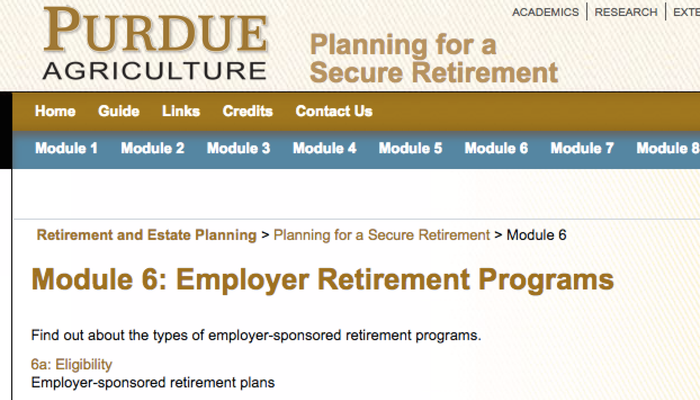Viewport: 700px width, 400px height.
Task: Switch to Module 6 tab
Action: 496,148
